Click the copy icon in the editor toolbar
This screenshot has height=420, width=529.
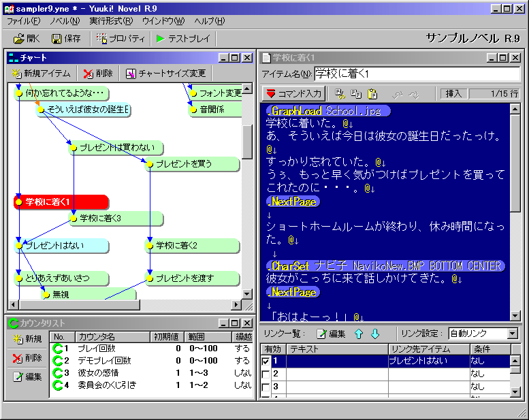click(356, 94)
